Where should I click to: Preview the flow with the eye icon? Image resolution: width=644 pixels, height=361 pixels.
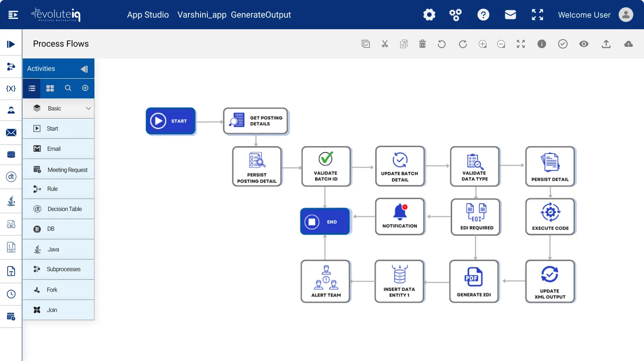point(584,43)
